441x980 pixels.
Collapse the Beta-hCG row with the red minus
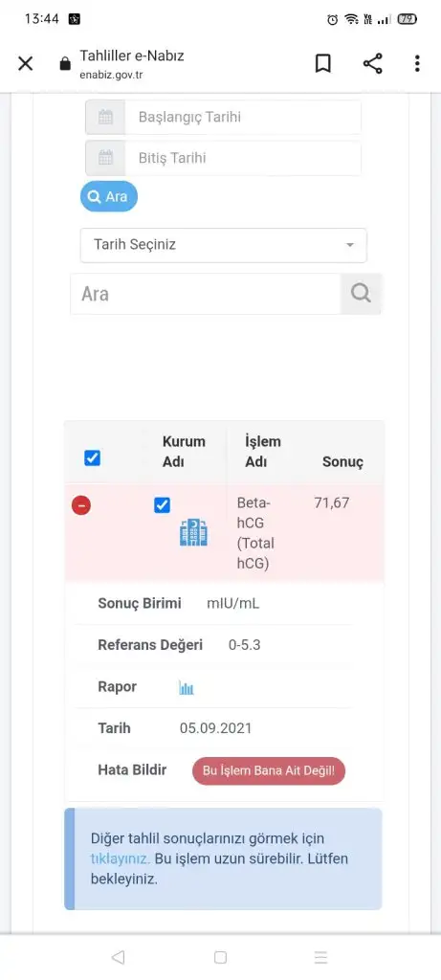(81, 505)
